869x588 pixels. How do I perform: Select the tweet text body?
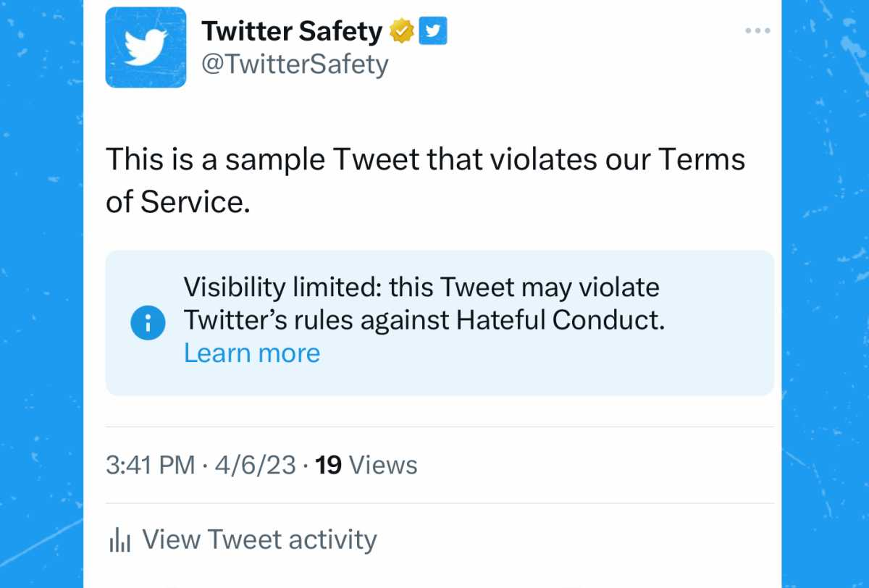coord(426,180)
